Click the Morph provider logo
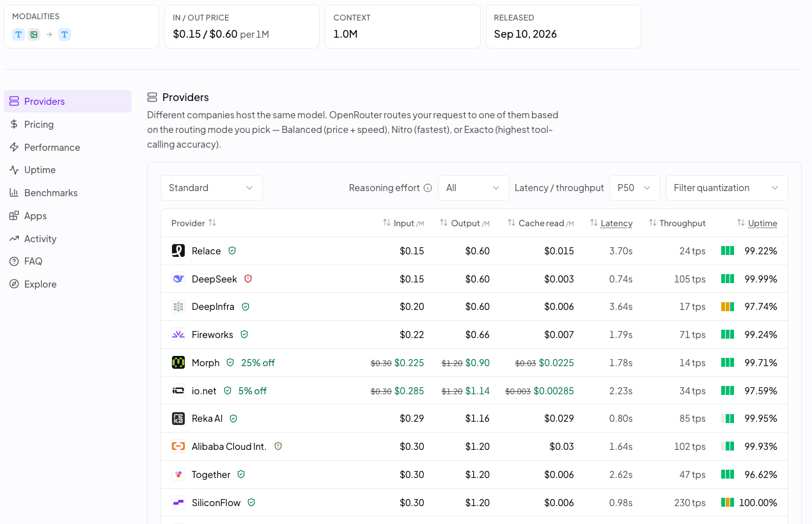Viewport: 812px width, 524px height. [x=178, y=362]
